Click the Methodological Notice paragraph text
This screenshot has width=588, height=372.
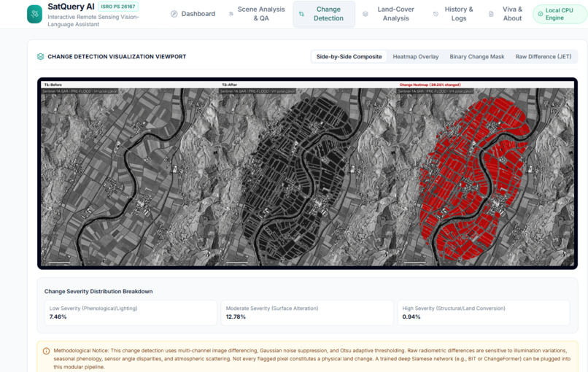[312, 358]
